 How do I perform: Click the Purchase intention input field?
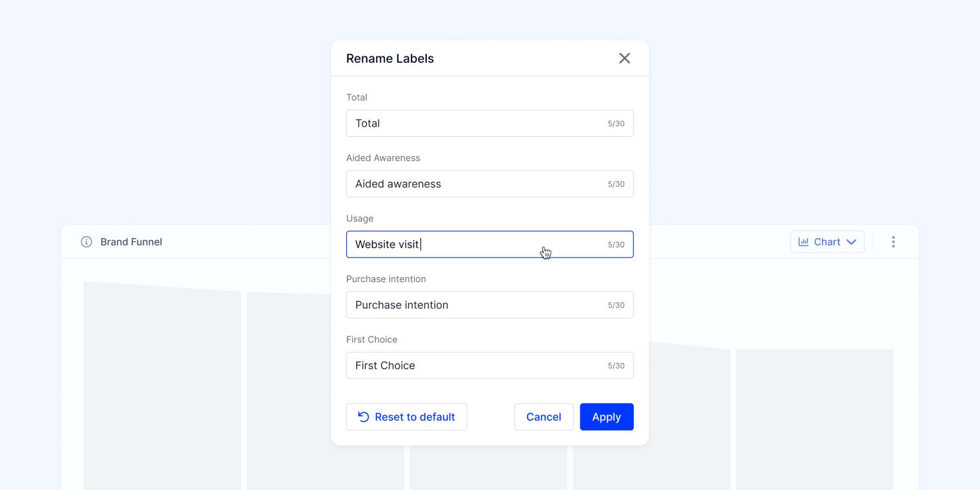pyautogui.click(x=489, y=305)
